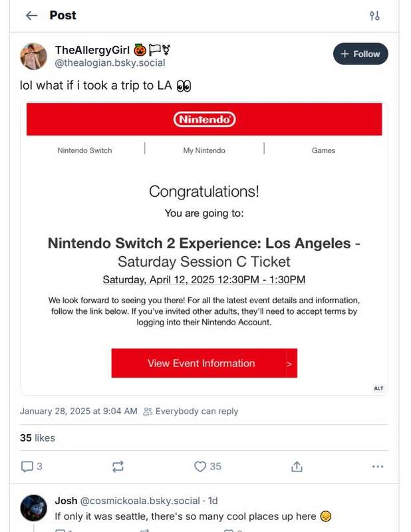Select the Nintendo Switch tab
The width and height of the screenshot is (411, 532).
(84, 150)
